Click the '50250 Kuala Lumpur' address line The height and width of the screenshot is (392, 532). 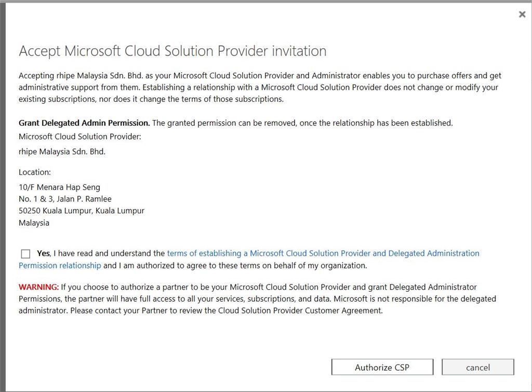(81, 211)
